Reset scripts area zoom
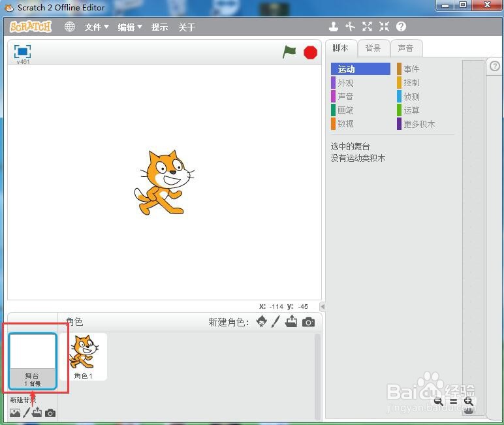Image resolution: width=504 pixels, height=425 pixels. coord(453,401)
